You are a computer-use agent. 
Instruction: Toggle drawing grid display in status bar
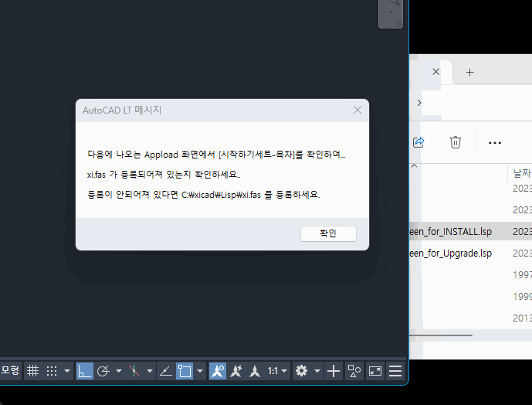[x=33, y=371]
